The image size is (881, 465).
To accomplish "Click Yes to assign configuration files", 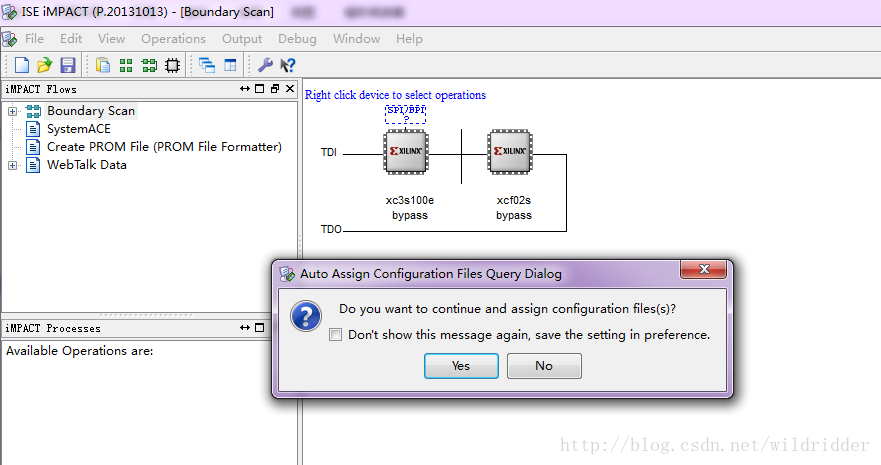I will 461,366.
